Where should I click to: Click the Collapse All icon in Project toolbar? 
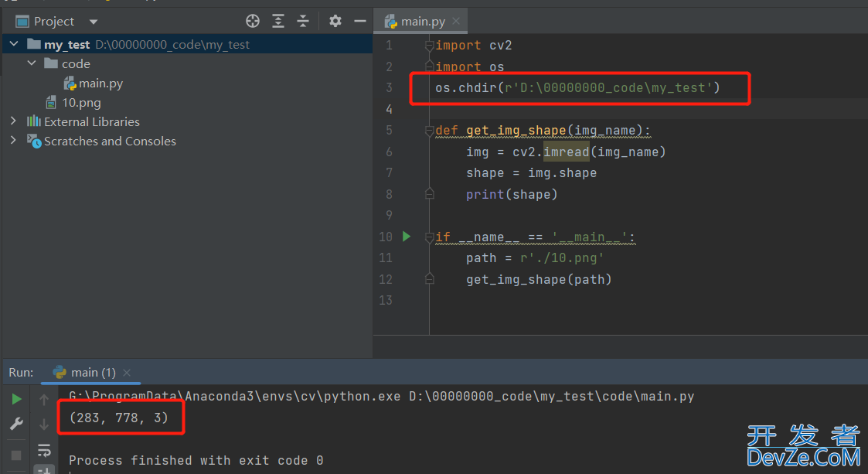point(303,21)
